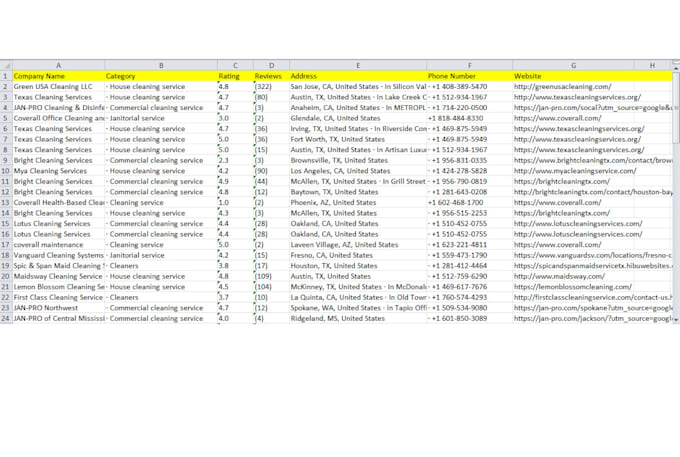Image resolution: width=680 pixels, height=457 pixels.
Task: Select the Vanguard Cleaning Systems cell
Action: 59,255
